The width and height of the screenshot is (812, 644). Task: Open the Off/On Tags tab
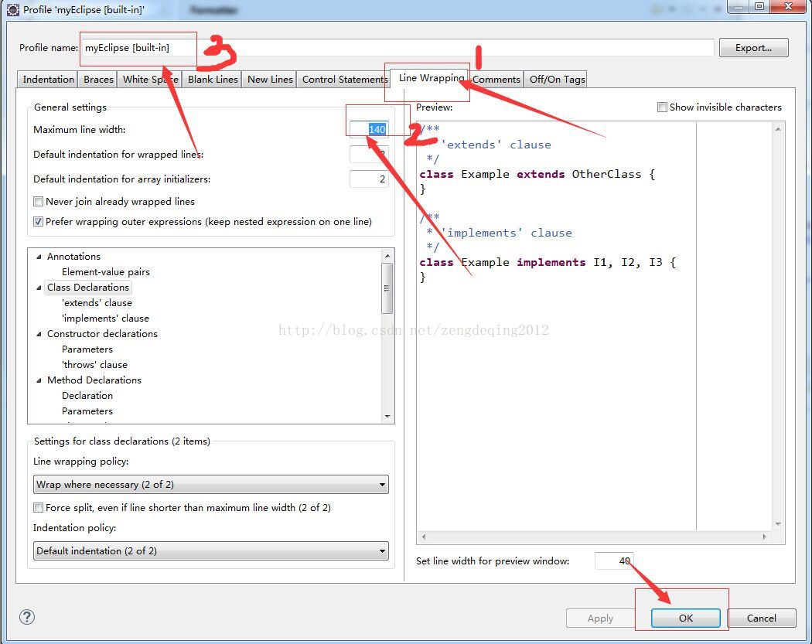point(558,79)
